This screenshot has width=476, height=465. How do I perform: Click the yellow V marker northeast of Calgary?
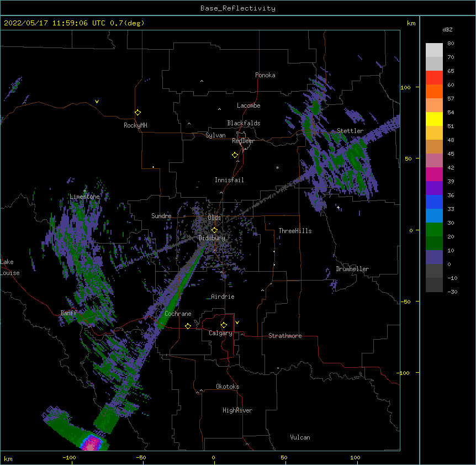coord(237,323)
